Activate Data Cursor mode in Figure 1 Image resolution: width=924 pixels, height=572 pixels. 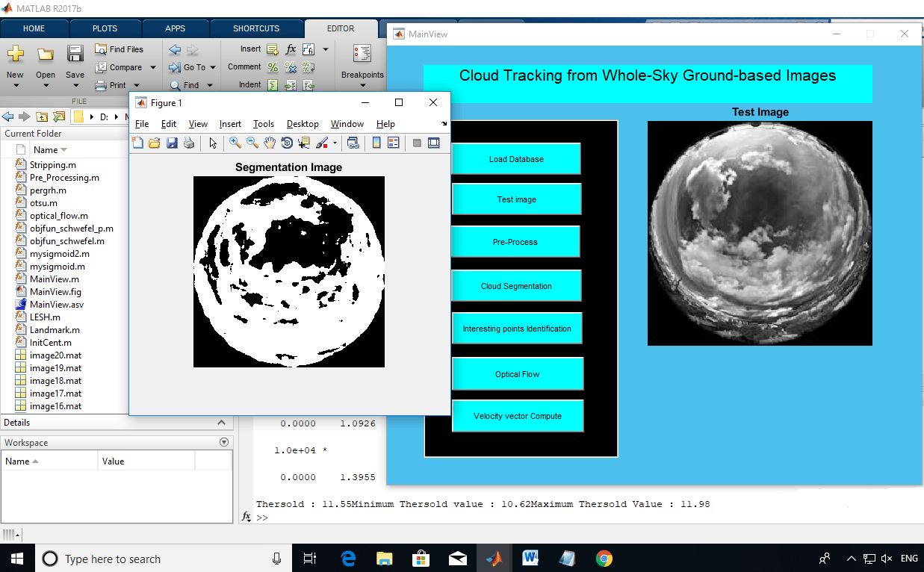tap(304, 143)
